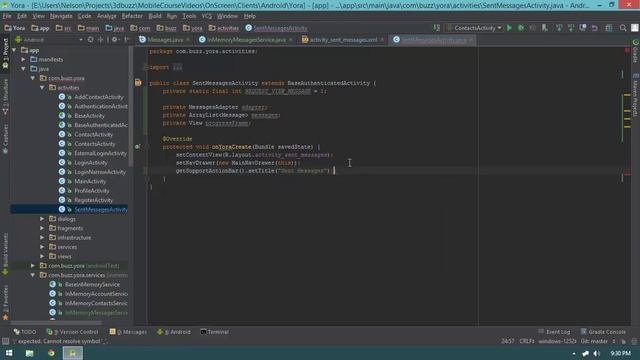This screenshot has height=360, width=640.
Task: Expand the views package
Action: [x=42, y=256]
